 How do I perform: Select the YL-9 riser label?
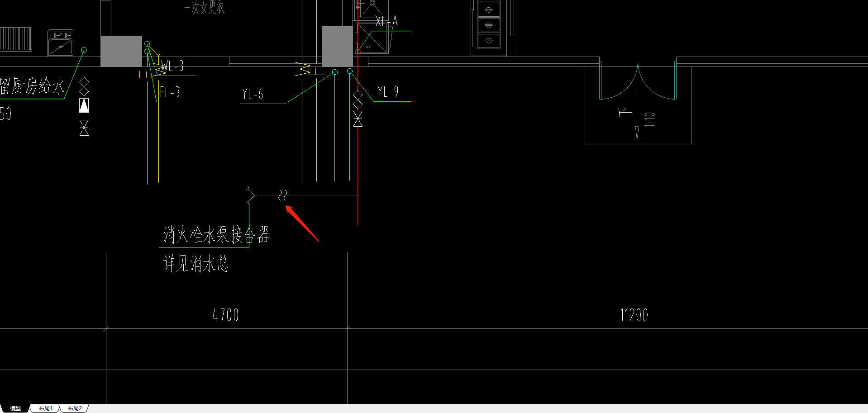tap(388, 92)
